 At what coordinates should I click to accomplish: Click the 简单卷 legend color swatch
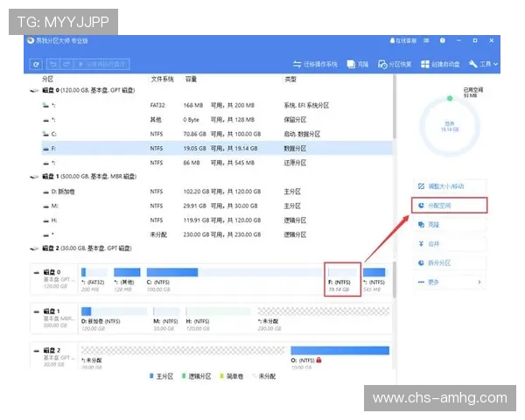(x=221, y=376)
